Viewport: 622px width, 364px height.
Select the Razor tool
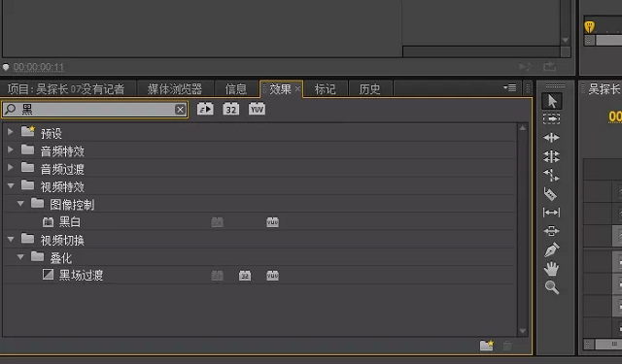tap(551, 194)
